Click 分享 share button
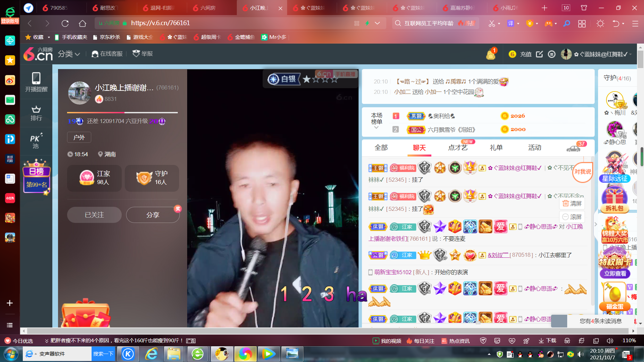644x362 pixels. 153,215
